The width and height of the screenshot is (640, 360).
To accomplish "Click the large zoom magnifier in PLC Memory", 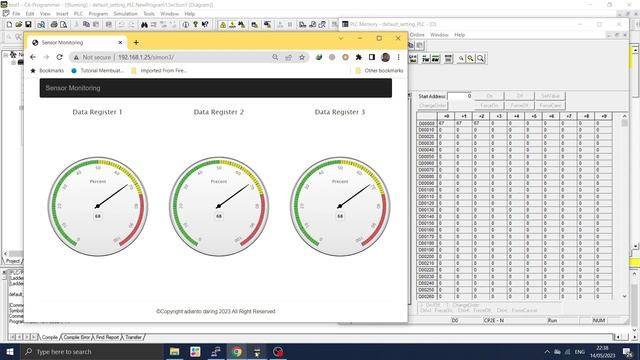I will coord(480,59).
